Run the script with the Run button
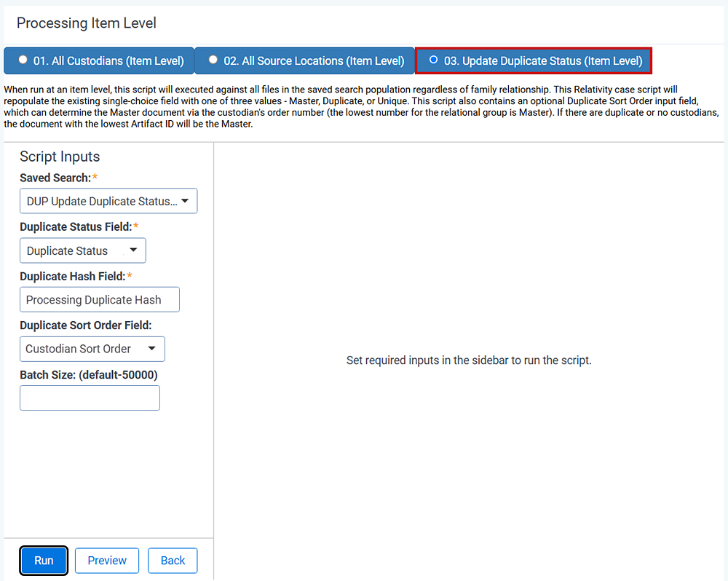 tap(44, 561)
